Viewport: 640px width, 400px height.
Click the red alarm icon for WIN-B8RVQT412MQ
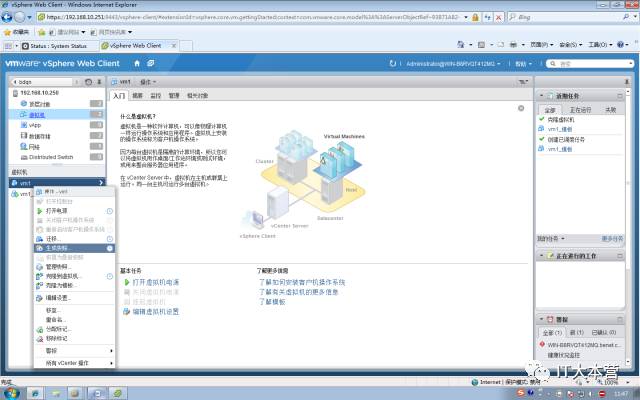542,344
